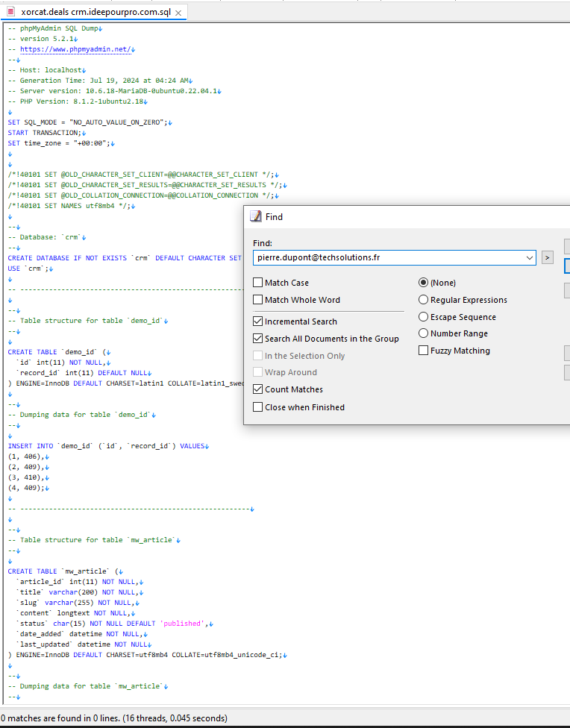Disable the Incremental Search checkbox
Image resolution: width=570 pixels, height=728 pixels.
tap(258, 321)
